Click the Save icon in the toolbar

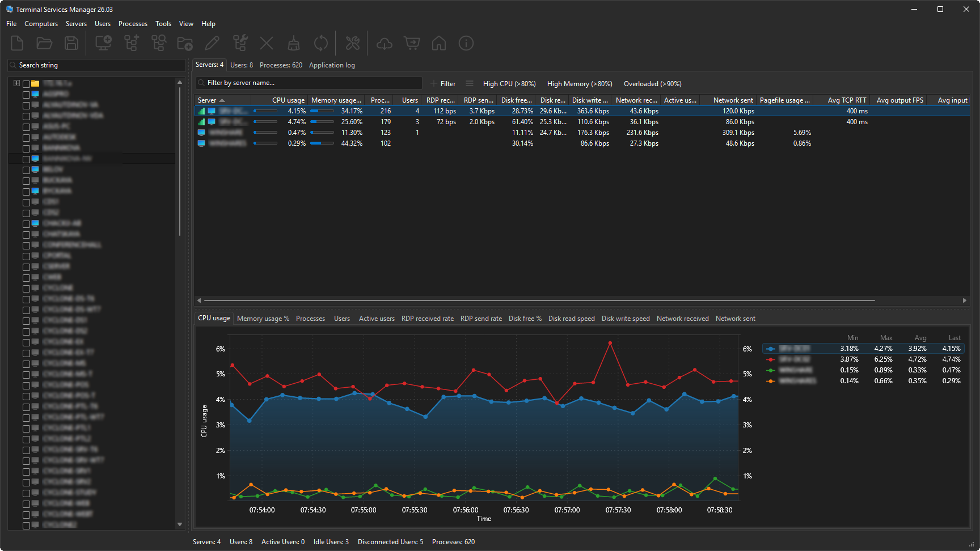pyautogui.click(x=71, y=43)
